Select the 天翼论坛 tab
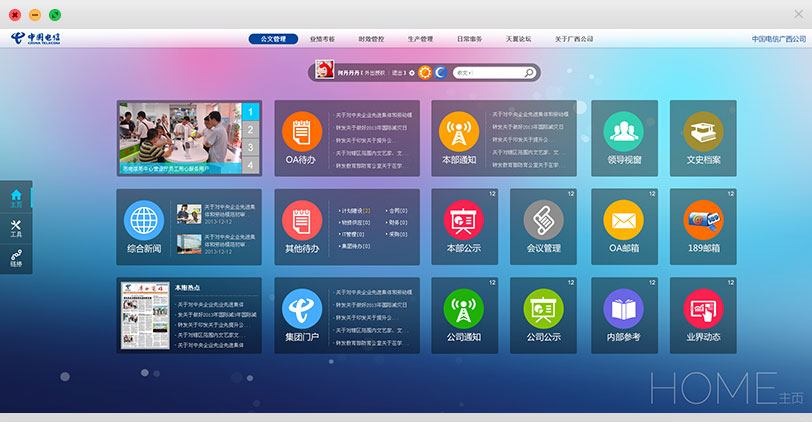Screen dimensions: 812x422 [518, 39]
